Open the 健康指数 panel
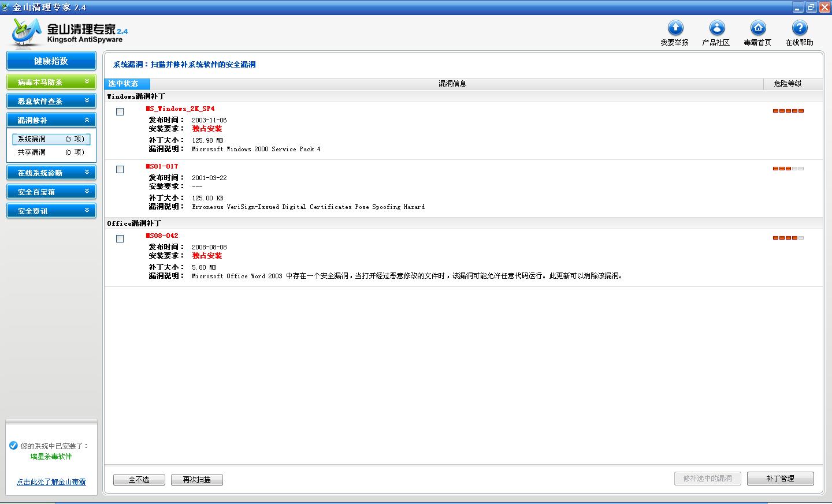The width and height of the screenshot is (832, 504). tap(51, 61)
